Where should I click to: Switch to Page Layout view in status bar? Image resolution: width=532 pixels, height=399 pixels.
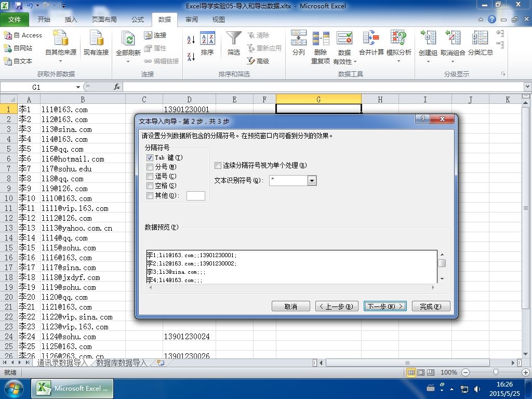[421, 373]
